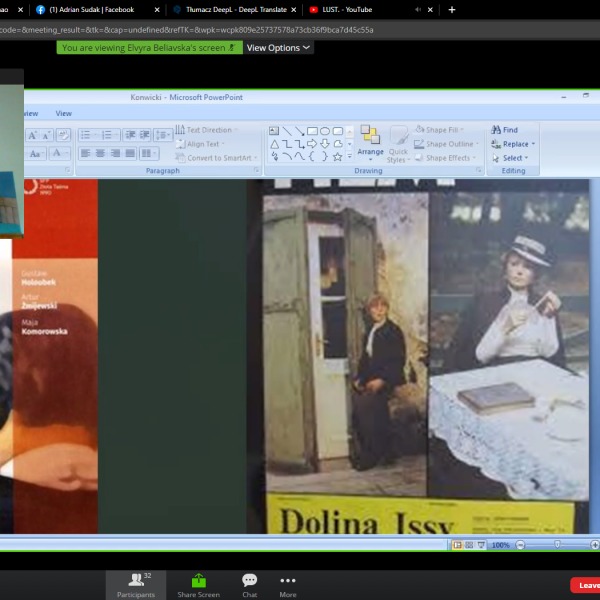The width and height of the screenshot is (600, 600).
Task: Select the Arrow line shape
Action: click(300, 131)
